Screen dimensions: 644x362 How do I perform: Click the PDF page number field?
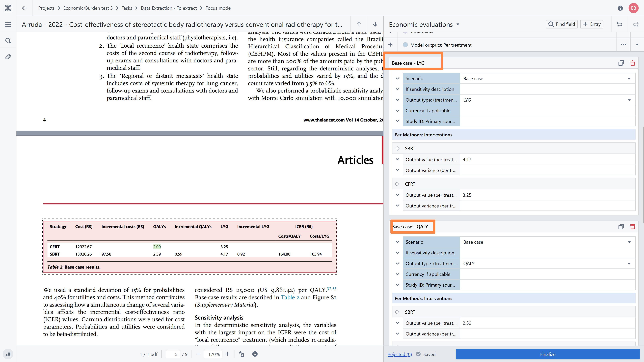[x=173, y=354]
